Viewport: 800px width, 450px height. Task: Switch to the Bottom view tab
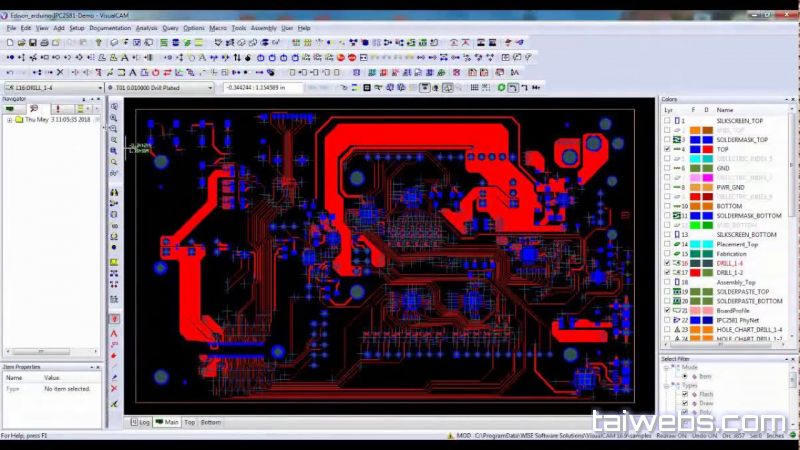[x=211, y=423]
